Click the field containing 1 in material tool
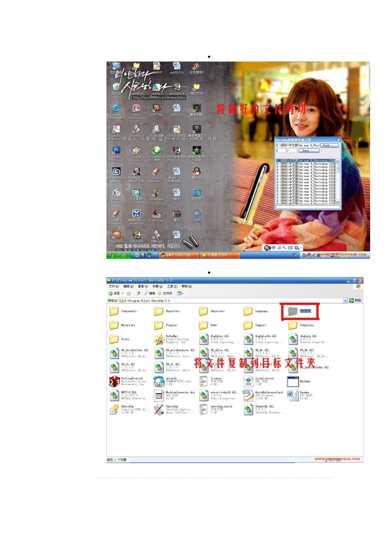 (x=291, y=151)
